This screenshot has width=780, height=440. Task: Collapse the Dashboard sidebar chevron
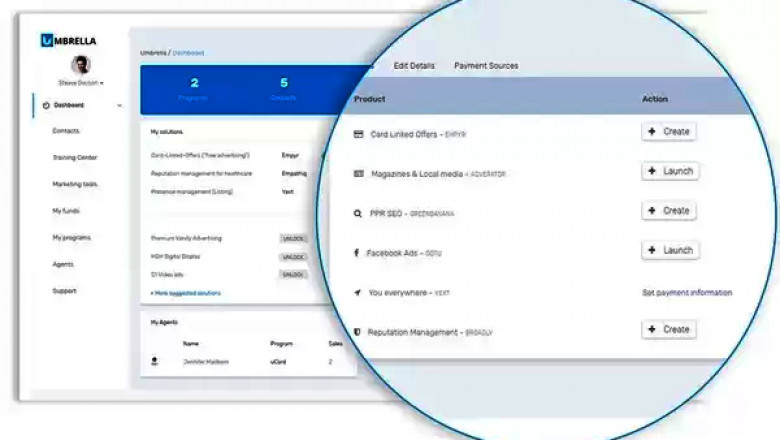[x=120, y=105]
